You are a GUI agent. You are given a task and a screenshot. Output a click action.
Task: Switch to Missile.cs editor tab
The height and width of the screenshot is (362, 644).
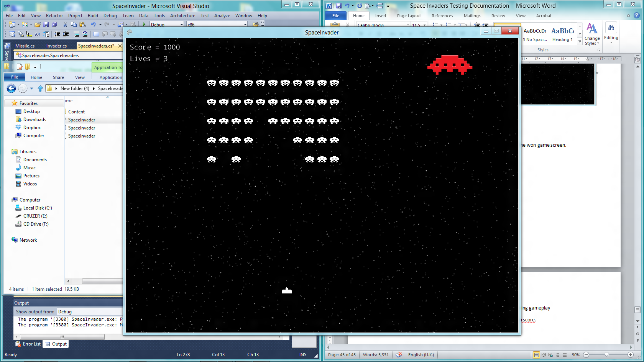[x=25, y=46]
